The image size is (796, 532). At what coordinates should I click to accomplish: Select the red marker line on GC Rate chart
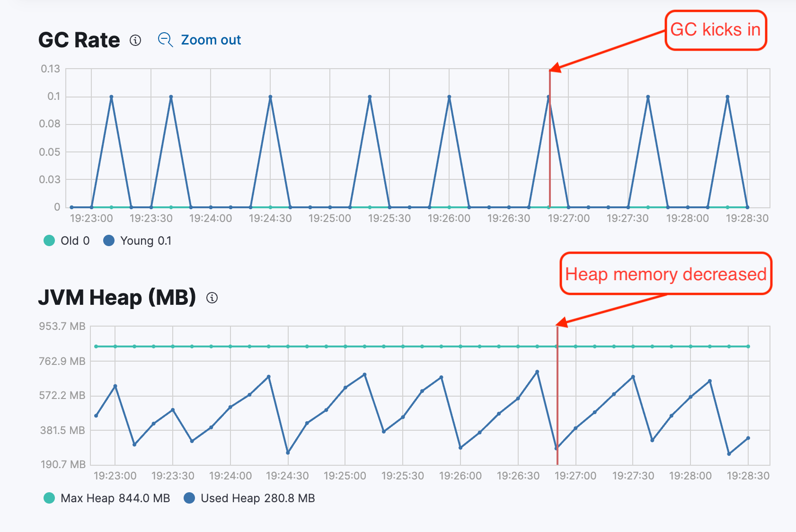coord(549,142)
